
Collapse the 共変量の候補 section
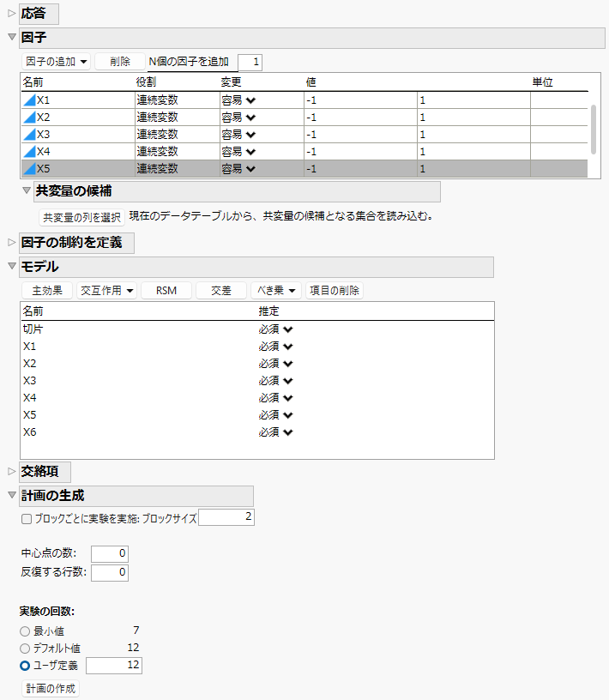[x=27, y=190]
